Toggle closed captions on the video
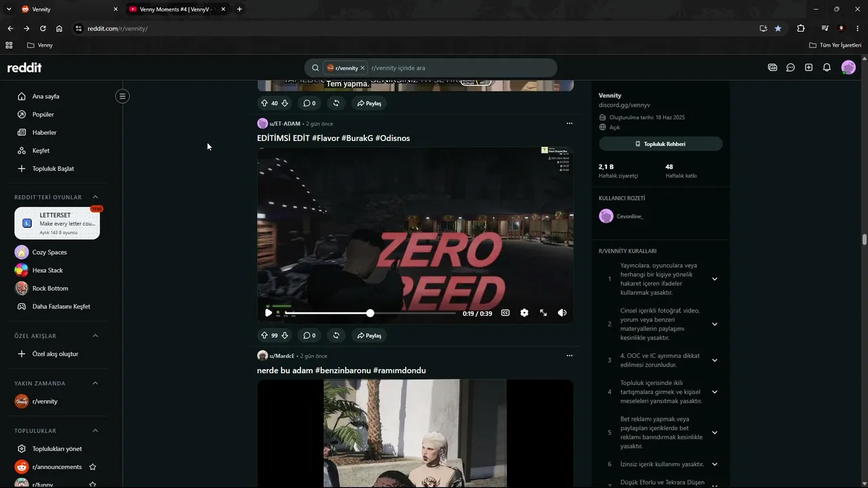The image size is (868, 488). (x=505, y=313)
